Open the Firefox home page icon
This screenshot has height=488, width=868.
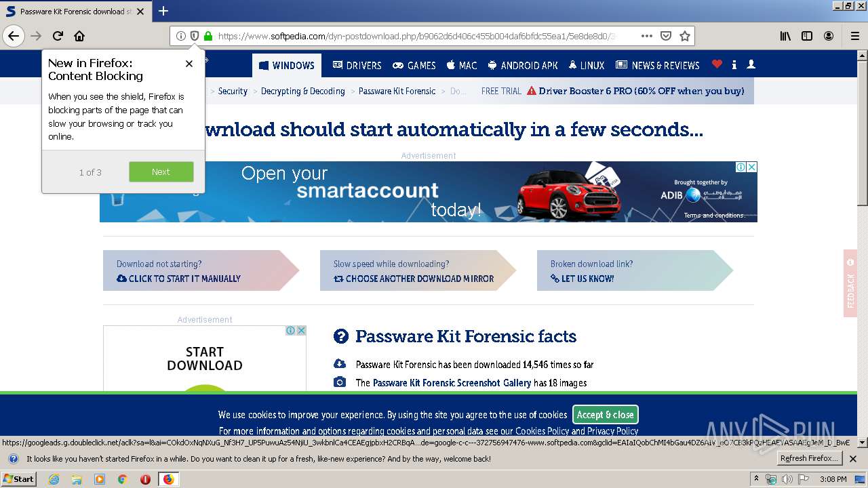[x=79, y=36]
